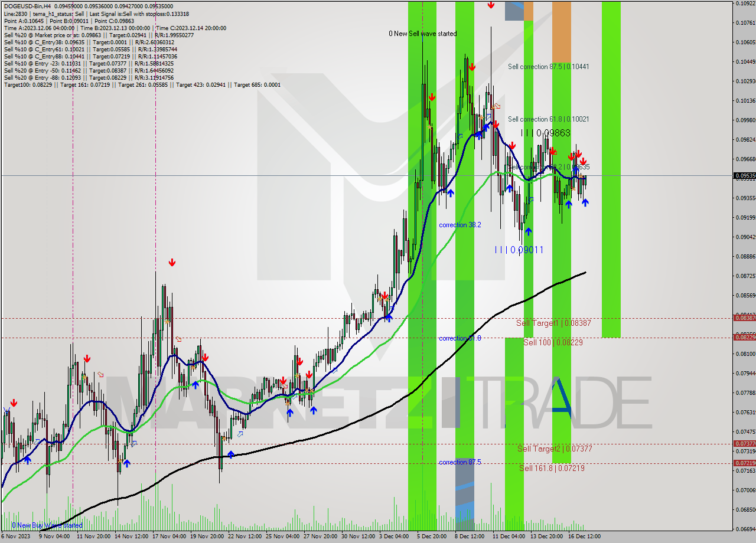This screenshot has height=543, width=756.
Task: Select the 'Sell Target2 | 0.07377' label
Action: [x=555, y=449]
